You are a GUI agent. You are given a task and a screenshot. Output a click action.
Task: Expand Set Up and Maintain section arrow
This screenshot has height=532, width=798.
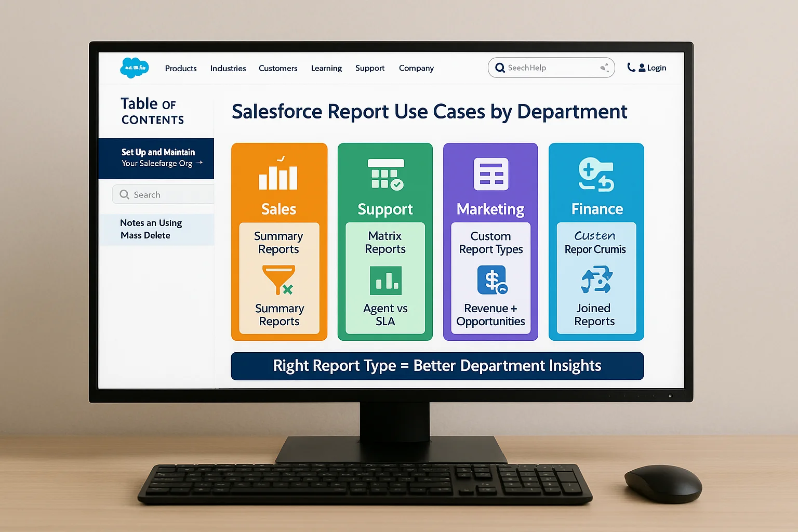click(201, 163)
